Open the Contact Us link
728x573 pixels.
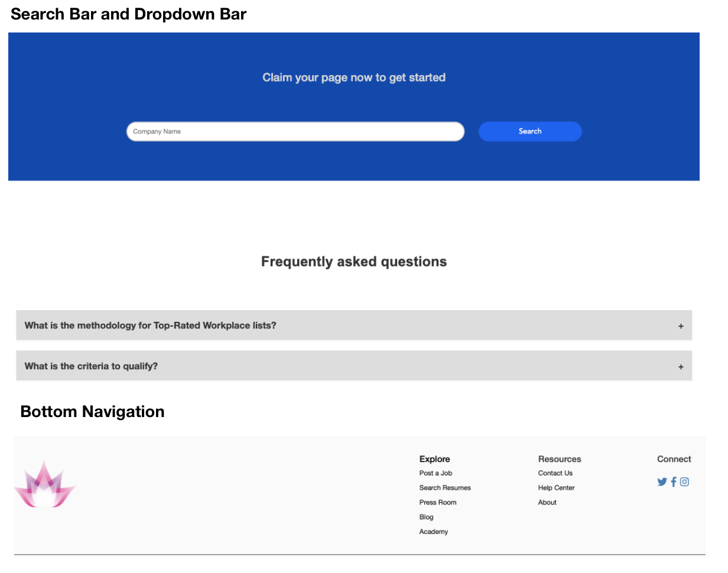(x=555, y=473)
